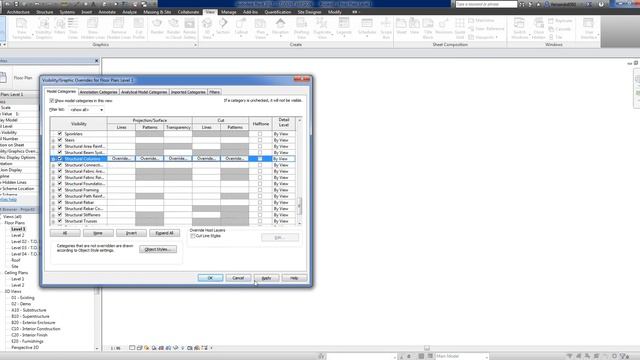This screenshot has width=640, height=360.
Task: Select the Callout tool
Action: 241,27
